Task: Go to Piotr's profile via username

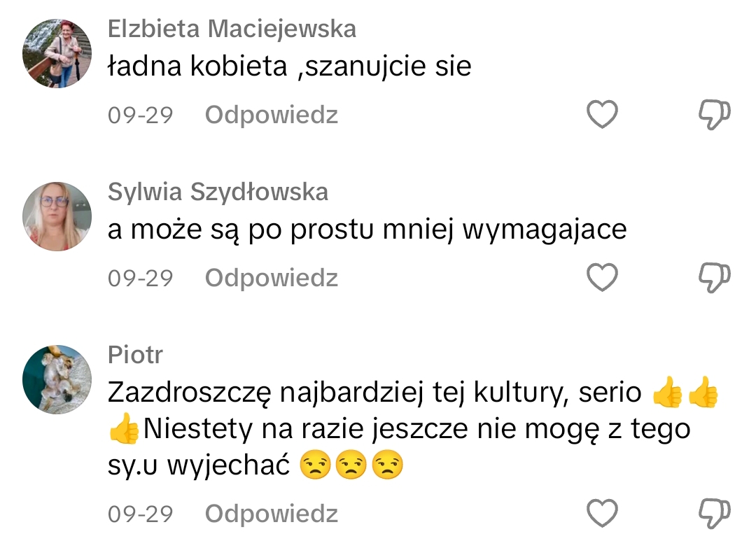Action: click(135, 355)
